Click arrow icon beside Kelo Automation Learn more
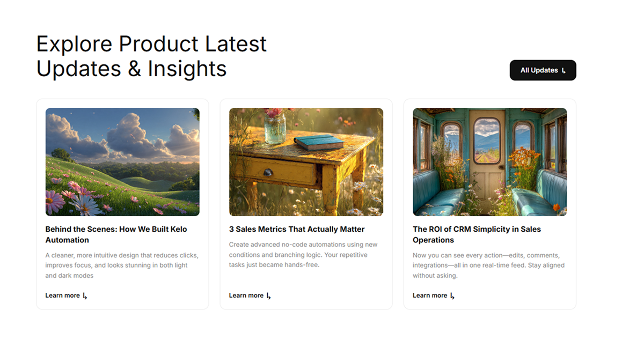The width and height of the screenshot is (644, 362). coord(85,296)
